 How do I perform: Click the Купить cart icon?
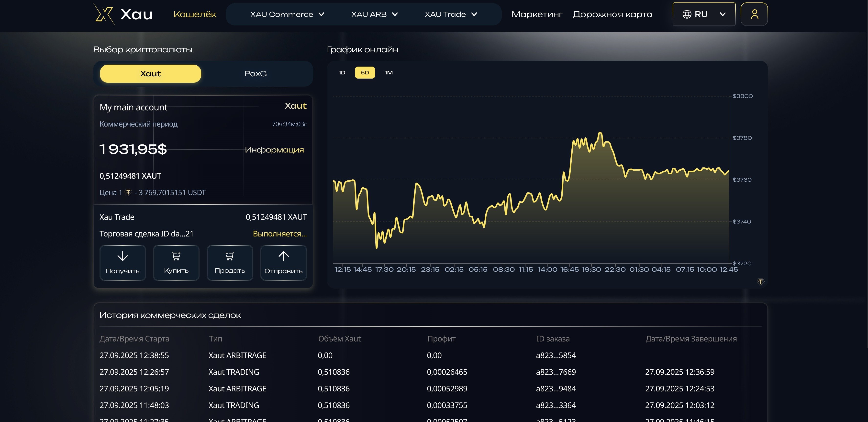click(x=176, y=256)
